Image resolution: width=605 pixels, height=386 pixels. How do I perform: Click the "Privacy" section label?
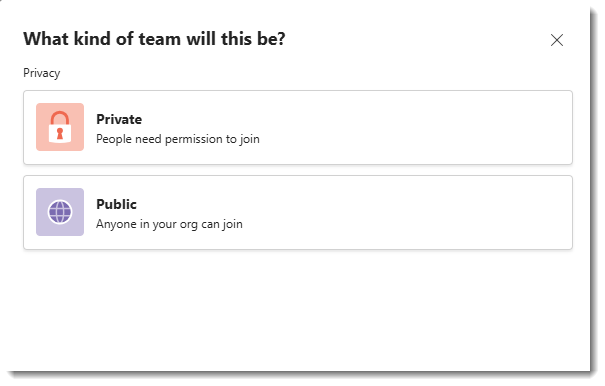(x=42, y=73)
